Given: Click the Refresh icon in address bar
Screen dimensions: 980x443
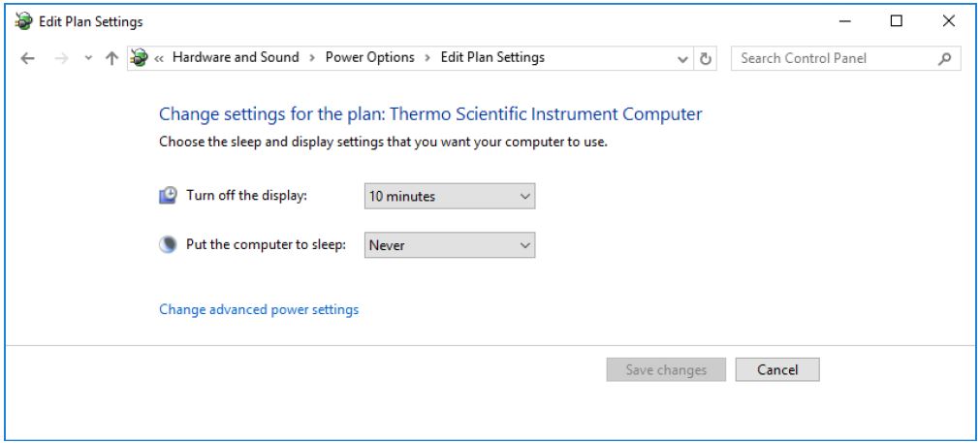Looking at the screenshot, I should pyautogui.click(x=707, y=58).
